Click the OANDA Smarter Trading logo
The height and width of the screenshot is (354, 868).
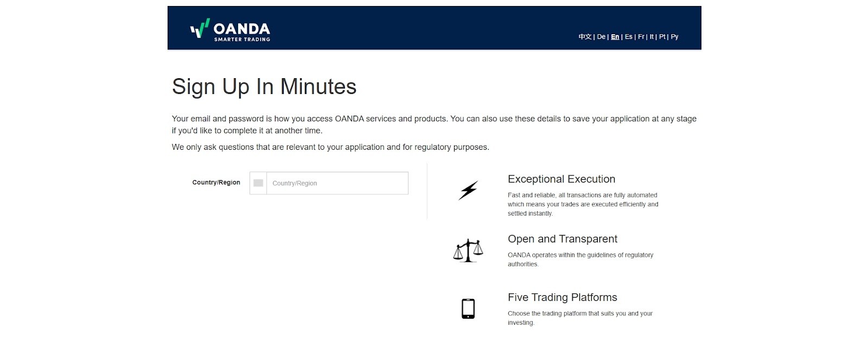(x=230, y=29)
